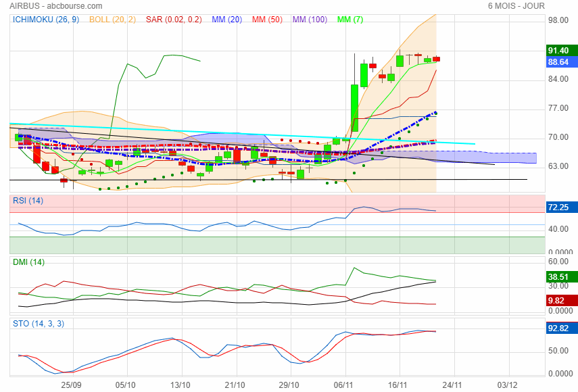
Task: Click the 03/12 date axis label
Action: [507, 385]
